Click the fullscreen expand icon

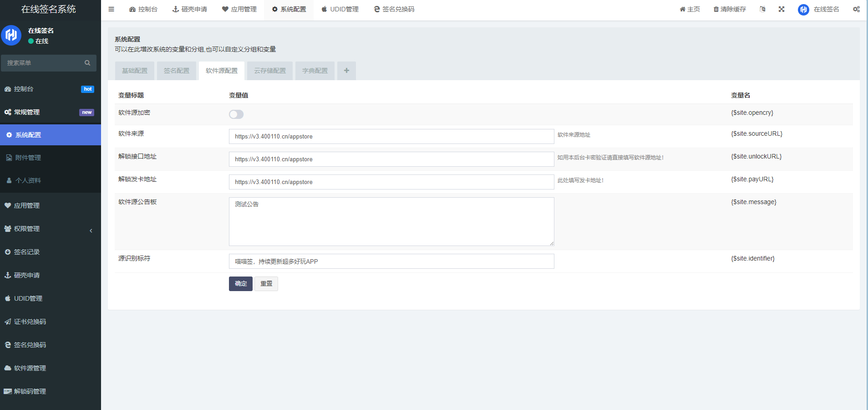782,9
